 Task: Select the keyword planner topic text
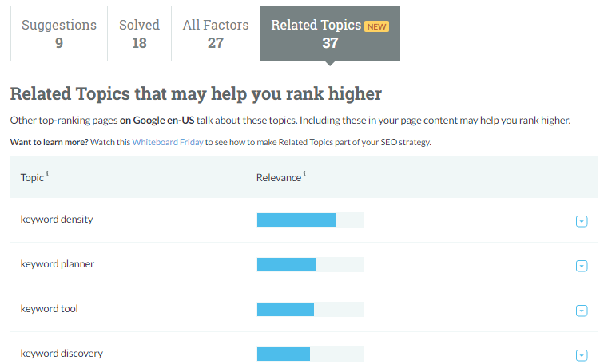click(x=58, y=263)
